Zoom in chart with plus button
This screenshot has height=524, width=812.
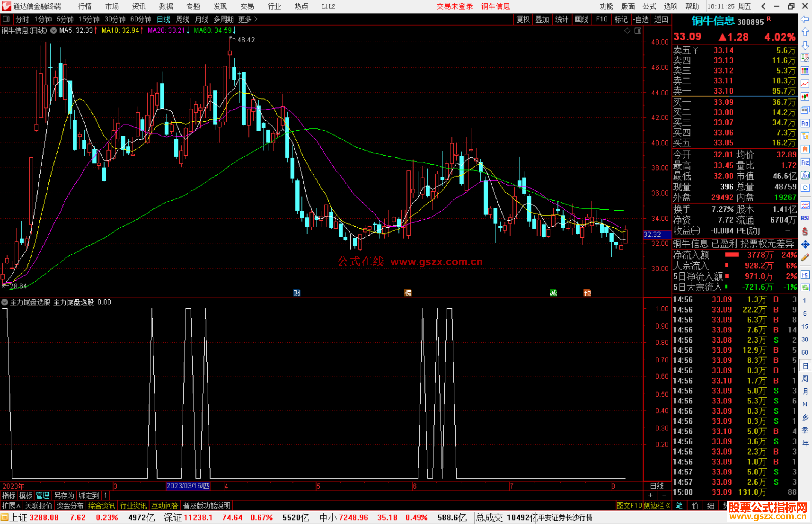point(650,495)
